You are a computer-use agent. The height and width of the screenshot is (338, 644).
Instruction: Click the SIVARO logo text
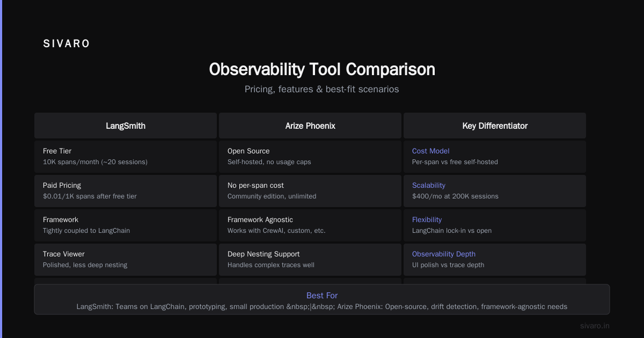(x=67, y=44)
